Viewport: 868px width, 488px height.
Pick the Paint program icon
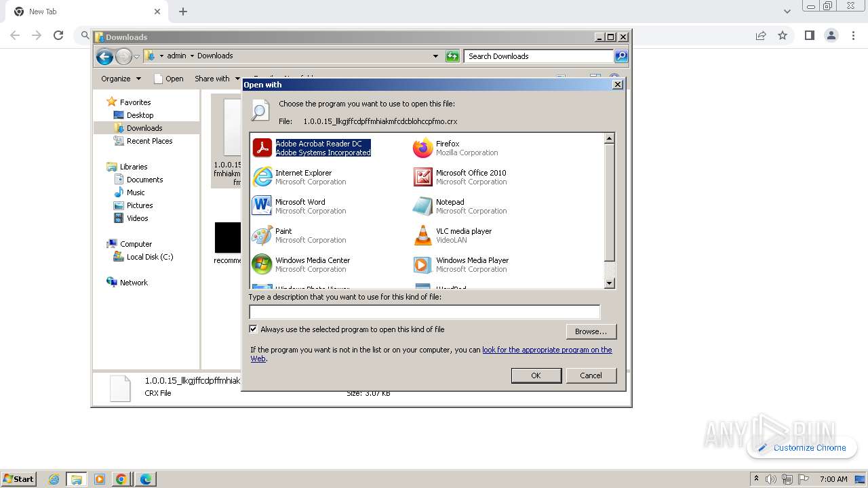click(262, 235)
